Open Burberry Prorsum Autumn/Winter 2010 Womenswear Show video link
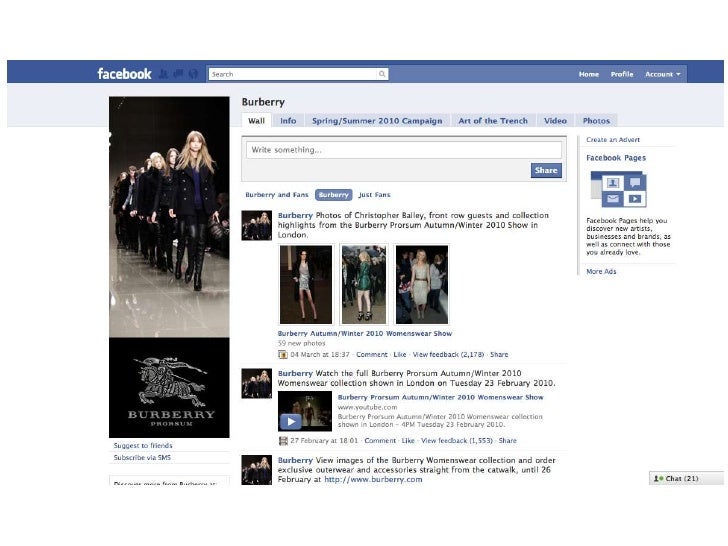This screenshot has height=546, width=728. (440, 397)
